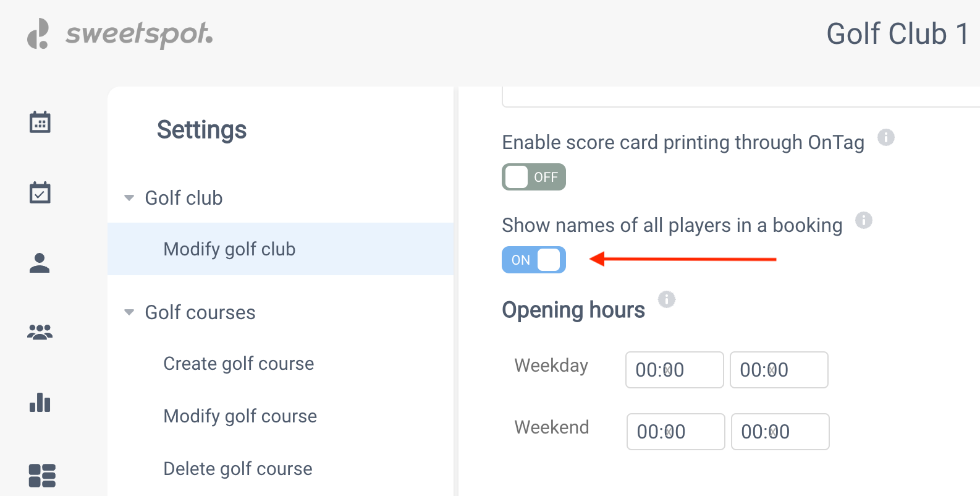Image resolution: width=980 pixels, height=496 pixels.
Task: Open the single player profile icon
Action: point(40,263)
